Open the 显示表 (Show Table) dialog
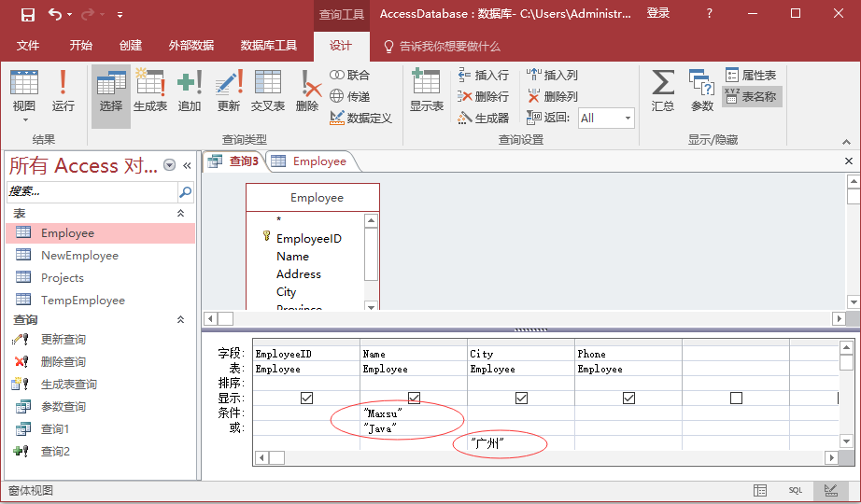Viewport: 861px width, 504px height. coord(427,91)
